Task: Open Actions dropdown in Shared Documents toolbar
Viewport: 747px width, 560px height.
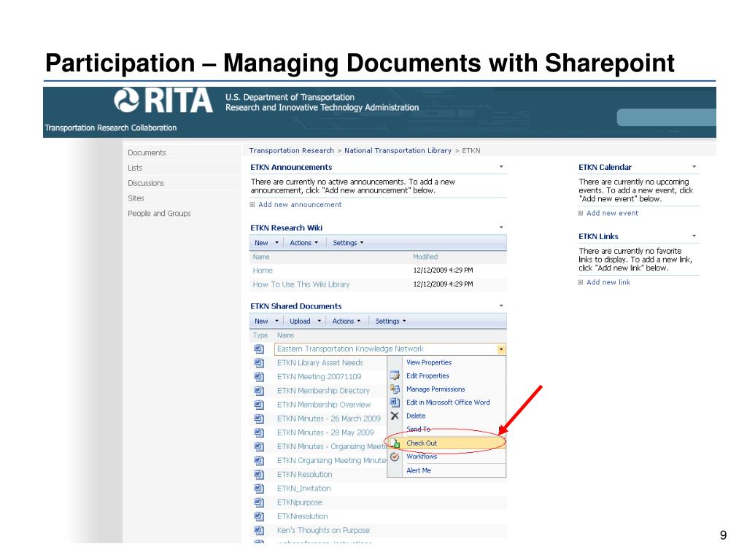Action: click(347, 322)
